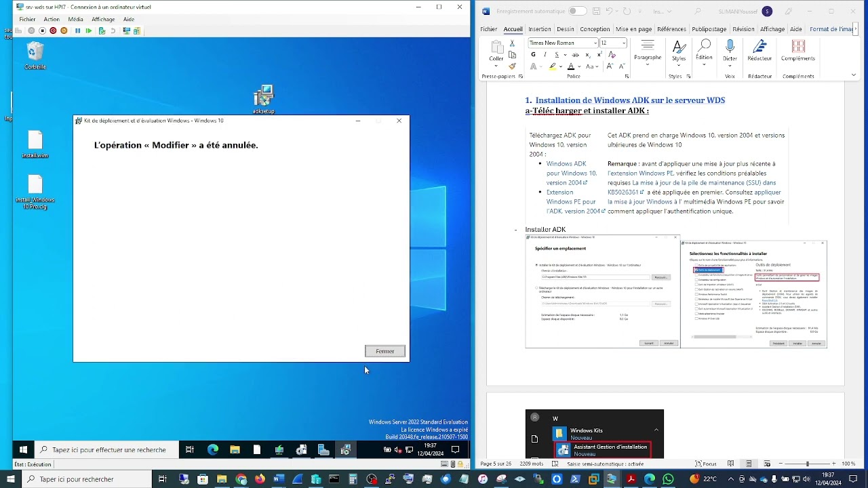The height and width of the screenshot is (488, 868).
Task: Click the Enhanced Session icon in VM toolbar
Action: tap(126, 30)
